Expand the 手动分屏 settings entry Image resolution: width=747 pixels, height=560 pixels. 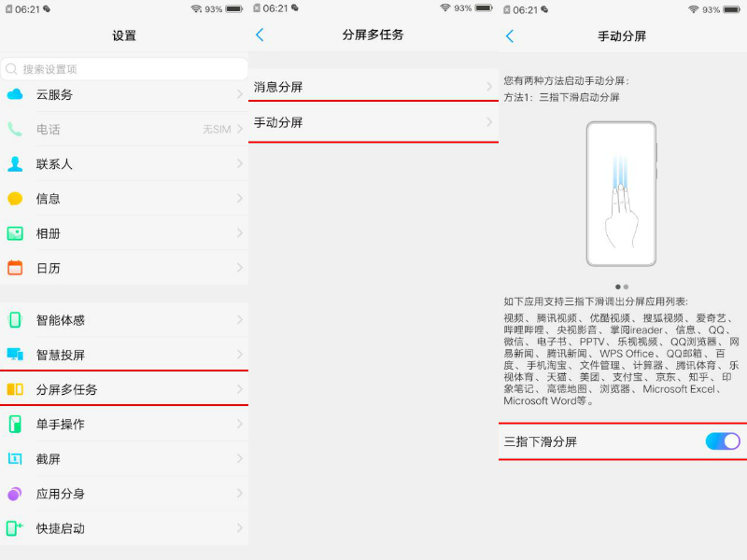tap(373, 123)
